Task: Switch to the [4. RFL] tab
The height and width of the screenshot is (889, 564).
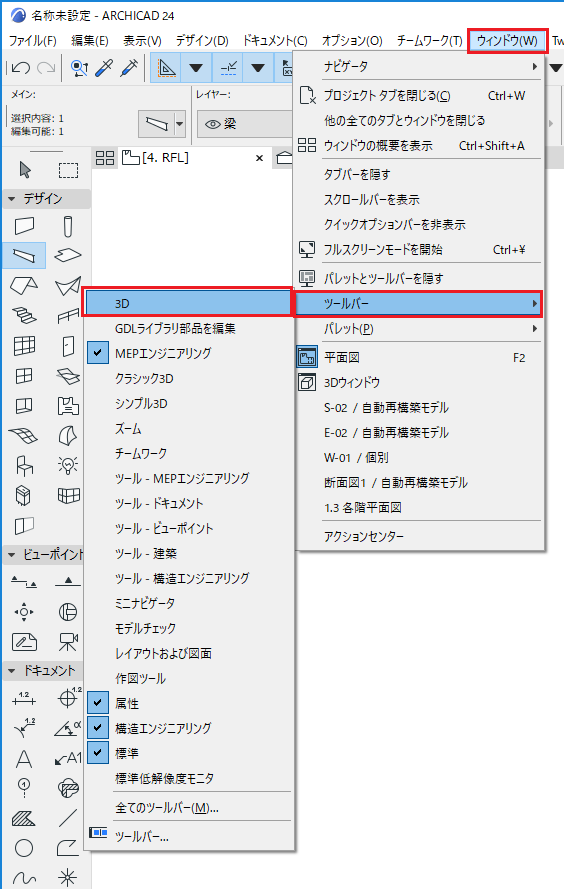Action: [x=166, y=158]
